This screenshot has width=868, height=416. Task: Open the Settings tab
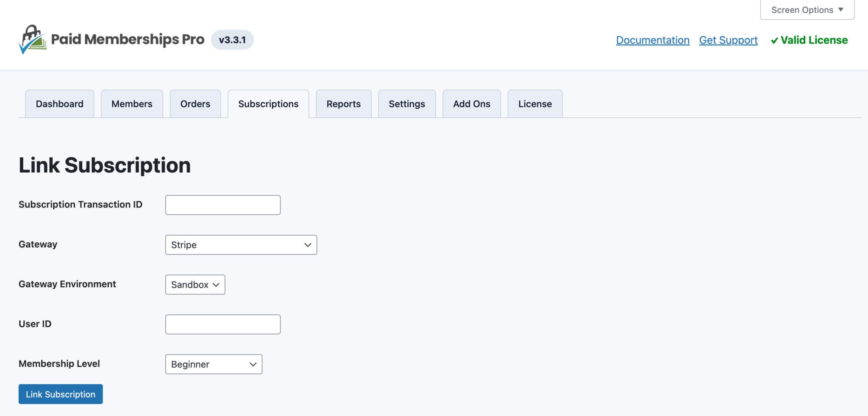(x=407, y=104)
